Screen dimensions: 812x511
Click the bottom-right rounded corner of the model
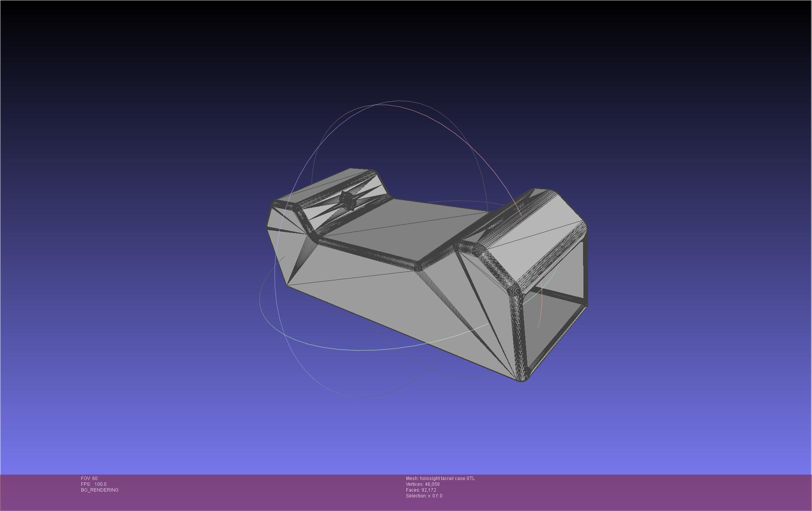pyautogui.click(x=522, y=379)
